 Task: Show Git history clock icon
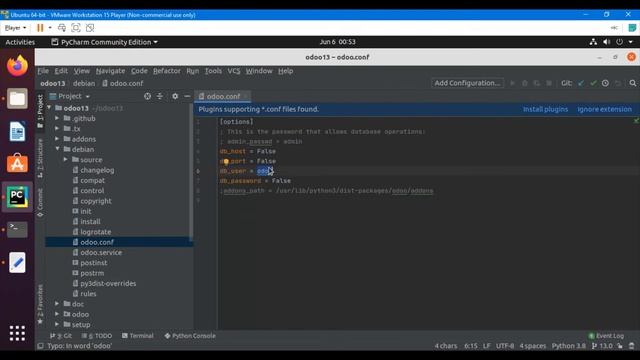(605, 83)
